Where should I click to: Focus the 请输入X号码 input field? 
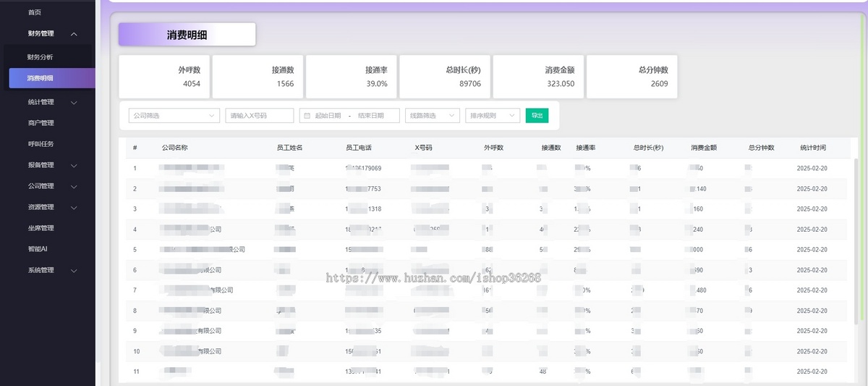[x=260, y=116]
